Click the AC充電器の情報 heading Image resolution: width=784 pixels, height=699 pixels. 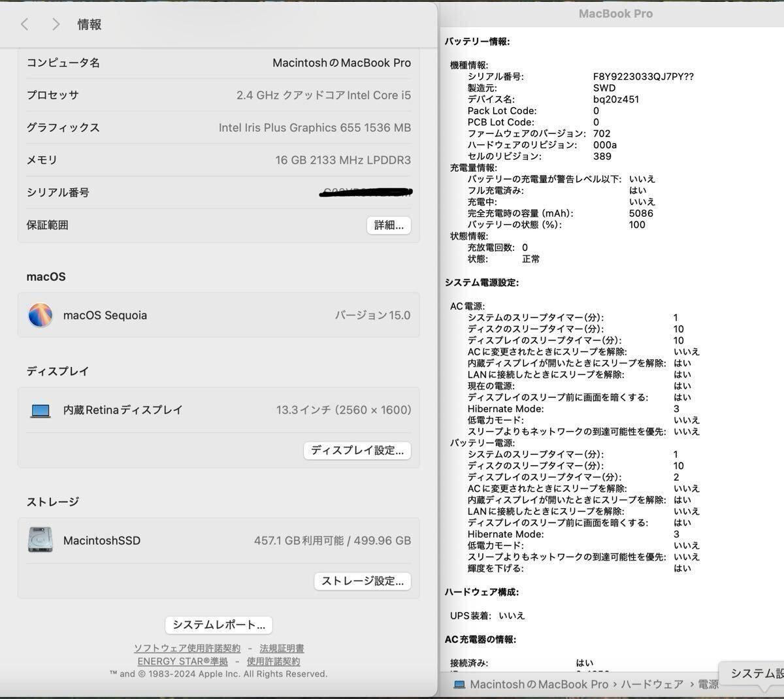point(481,640)
